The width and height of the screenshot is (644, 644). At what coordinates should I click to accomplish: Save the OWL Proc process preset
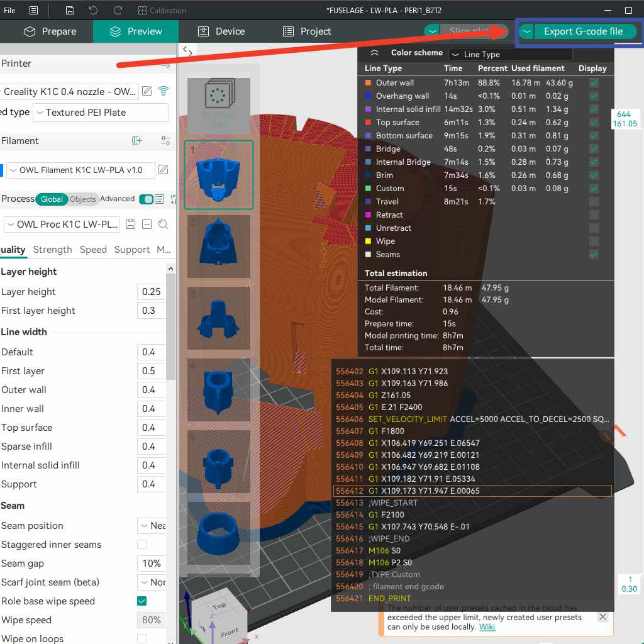(131, 225)
